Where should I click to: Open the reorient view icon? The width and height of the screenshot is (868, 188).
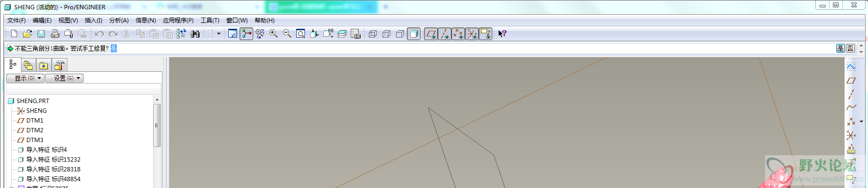pyautogui.click(x=315, y=34)
